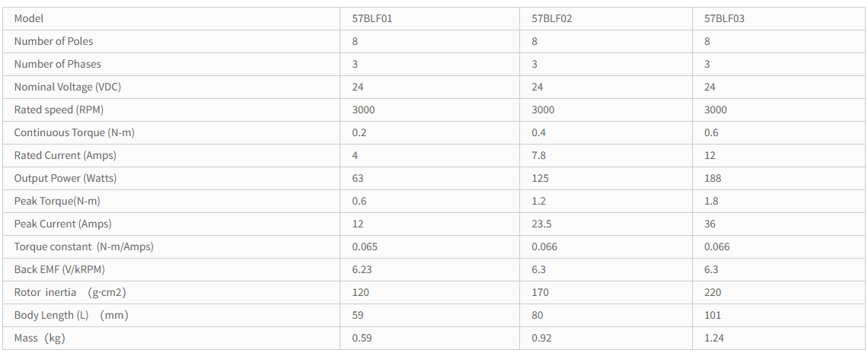
Task: Click Peak Current value 23.5
Action: point(541,224)
